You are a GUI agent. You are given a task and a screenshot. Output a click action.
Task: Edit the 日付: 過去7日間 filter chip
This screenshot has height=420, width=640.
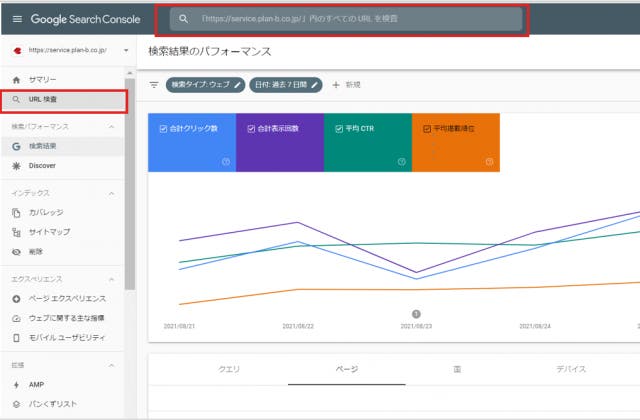click(286, 85)
